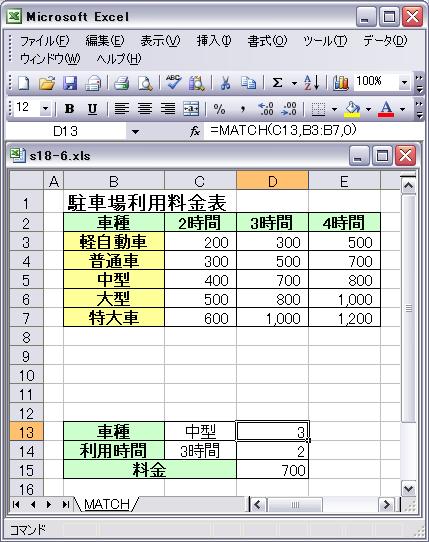The height and width of the screenshot is (542, 429).
Task: Open the データ(D) menu
Action: (385, 41)
